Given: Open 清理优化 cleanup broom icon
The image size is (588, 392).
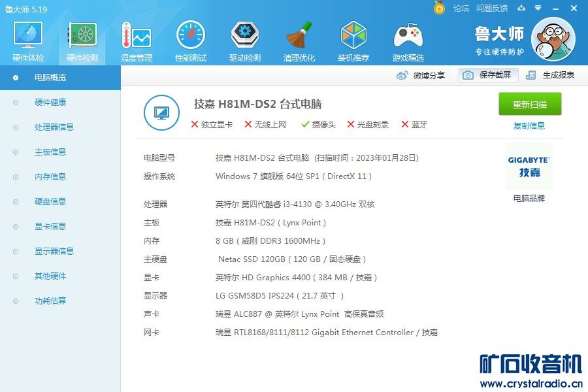Looking at the screenshot, I should tap(299, 35).
